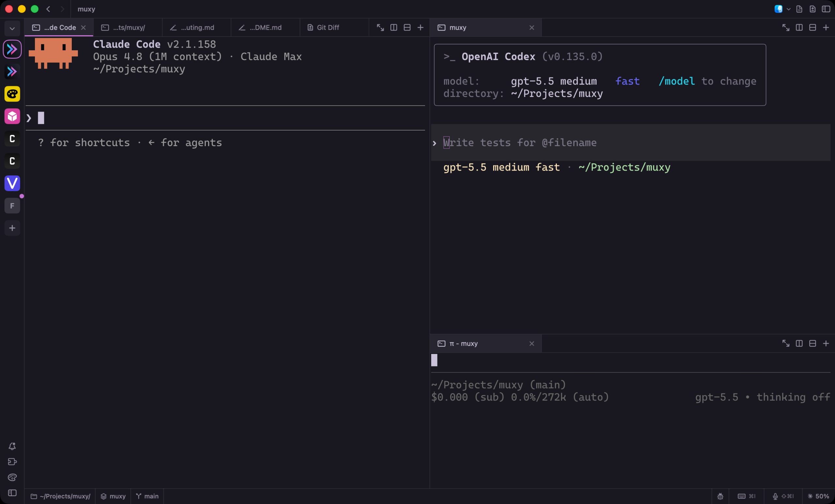
Task: Expand the dropdown chevron next to Finder icon
Action: (789, 9)
